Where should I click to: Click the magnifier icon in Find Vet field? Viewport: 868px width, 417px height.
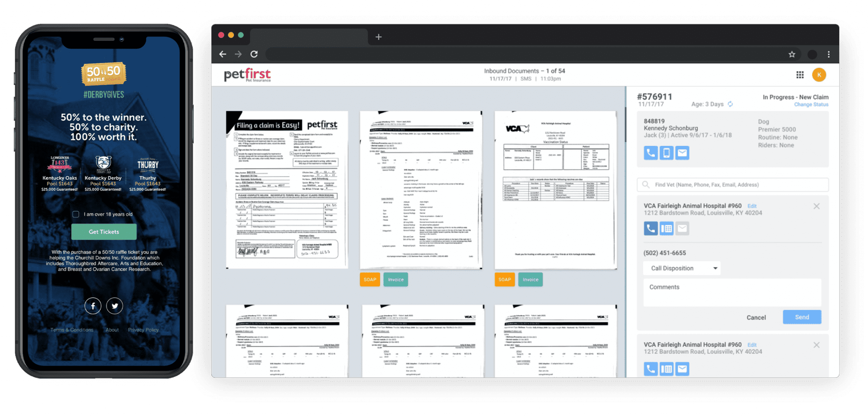pyautogui.click(x=645, y=185)
